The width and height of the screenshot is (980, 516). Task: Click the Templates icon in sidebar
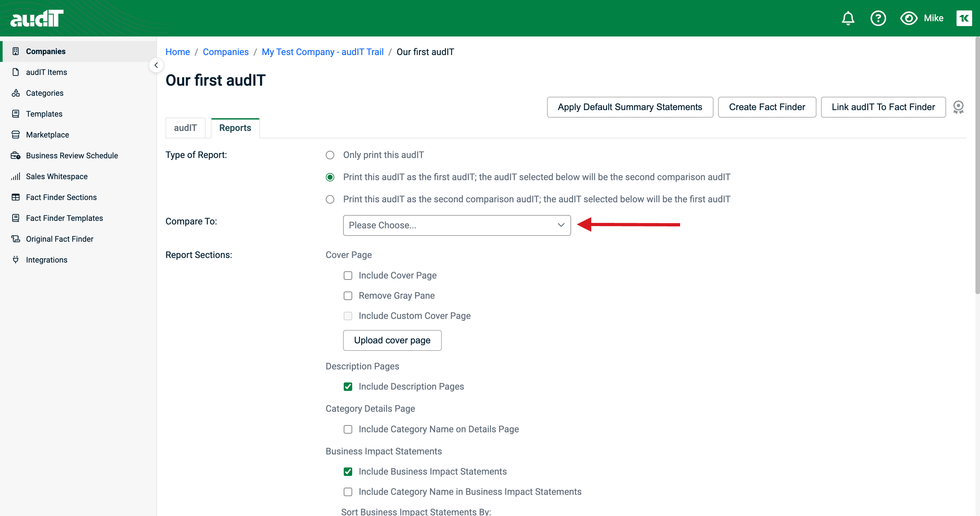pyautogui.click(x=16, y=114)
